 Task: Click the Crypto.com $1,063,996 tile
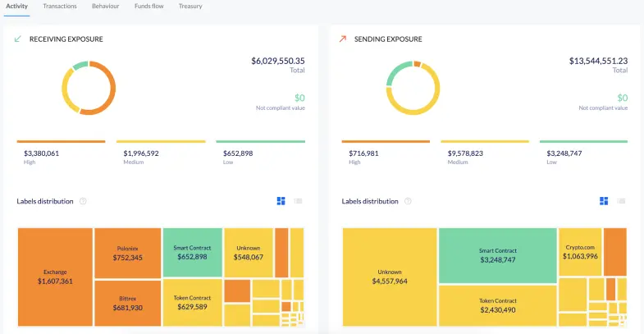pos(580,252)
